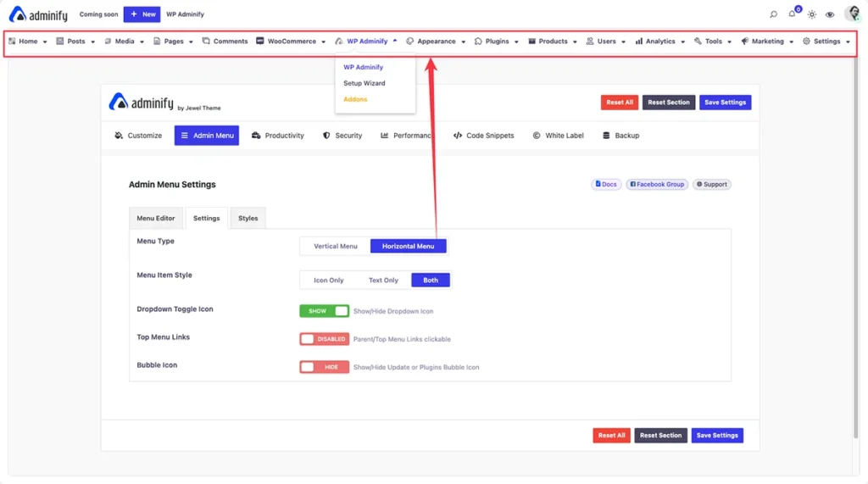This screenshot has height=484, width=868.
Task: Expand the Media dropdown arrow
Action: (x=142, y=42)
